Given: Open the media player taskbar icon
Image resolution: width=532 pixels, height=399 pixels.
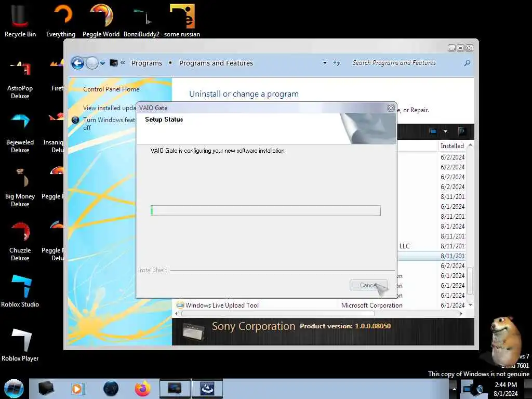Looking at the screenshot, I should [77, 389].
